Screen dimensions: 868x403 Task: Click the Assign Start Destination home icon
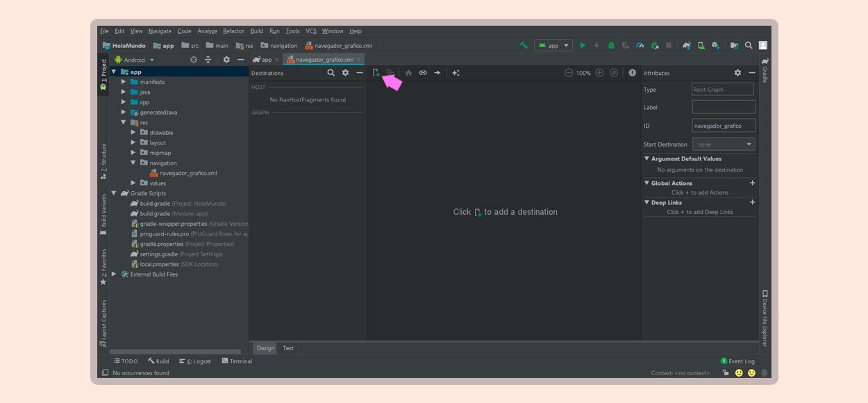click(408, 73)
